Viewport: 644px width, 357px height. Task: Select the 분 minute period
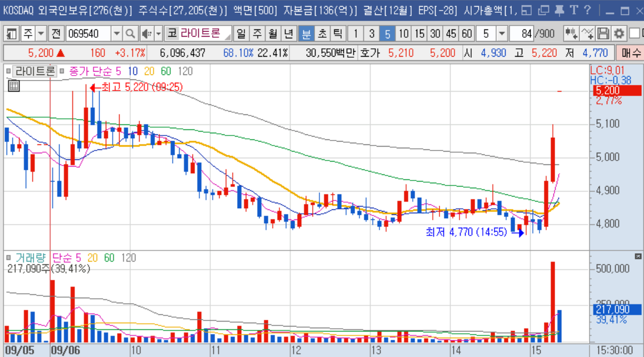click(x=306, y=34)
